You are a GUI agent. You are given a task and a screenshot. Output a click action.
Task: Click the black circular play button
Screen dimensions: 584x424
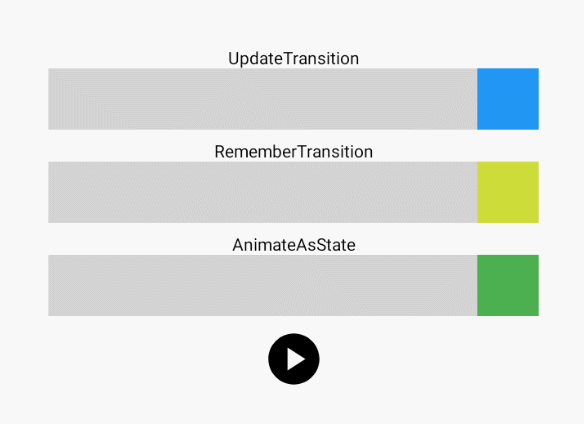click(293, 359)
